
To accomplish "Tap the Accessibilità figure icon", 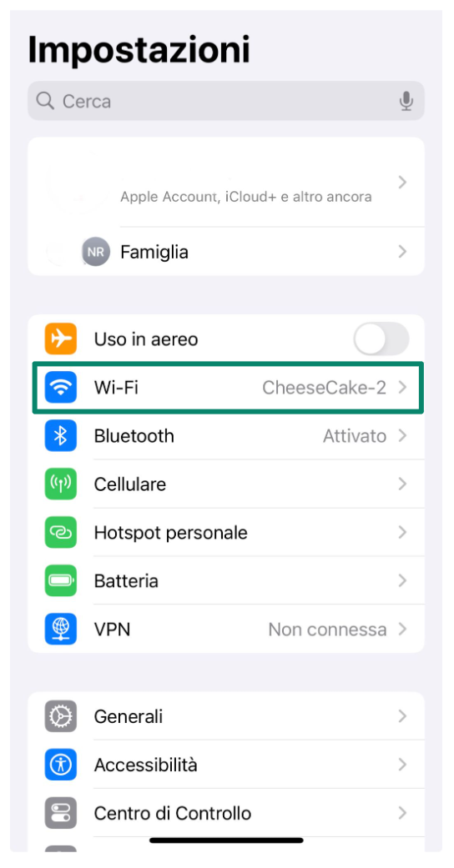I will [60, 765].
